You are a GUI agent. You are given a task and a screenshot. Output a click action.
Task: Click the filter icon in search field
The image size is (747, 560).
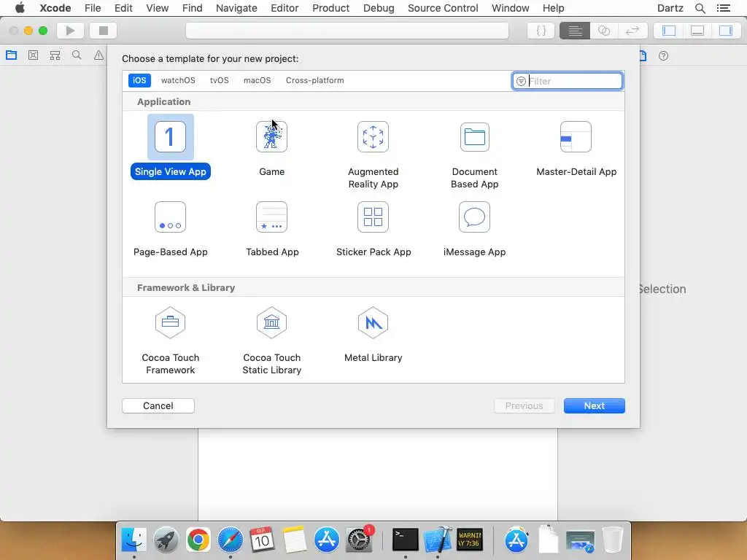point(521,82)
